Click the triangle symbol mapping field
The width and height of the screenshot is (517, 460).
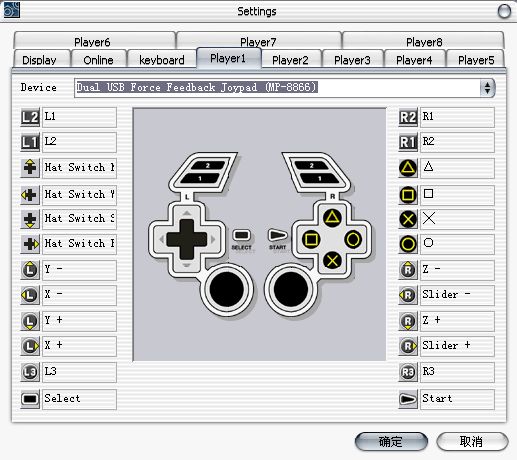point(457,168)
